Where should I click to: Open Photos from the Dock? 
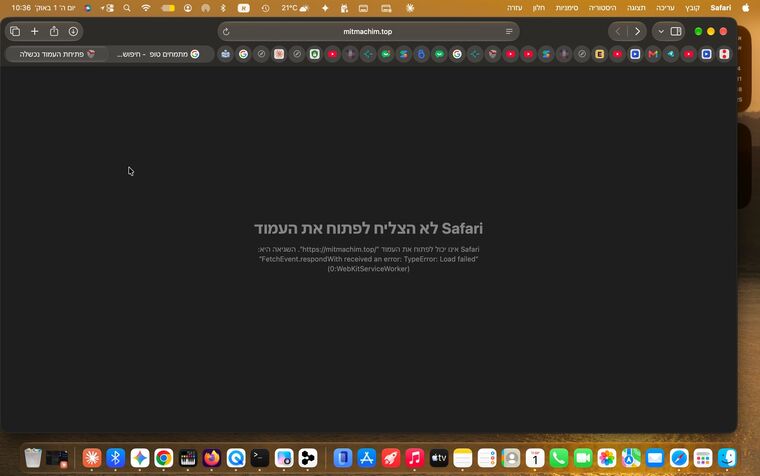click(607, 458)
